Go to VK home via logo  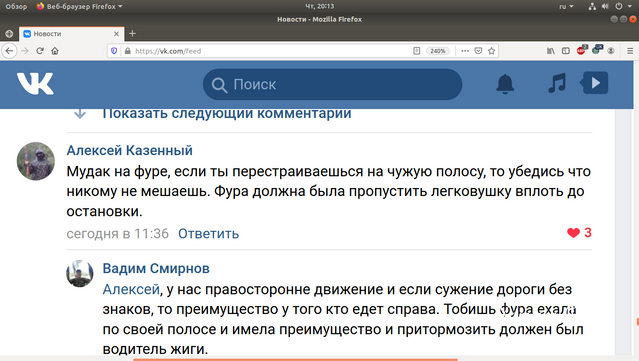point(35,84)
